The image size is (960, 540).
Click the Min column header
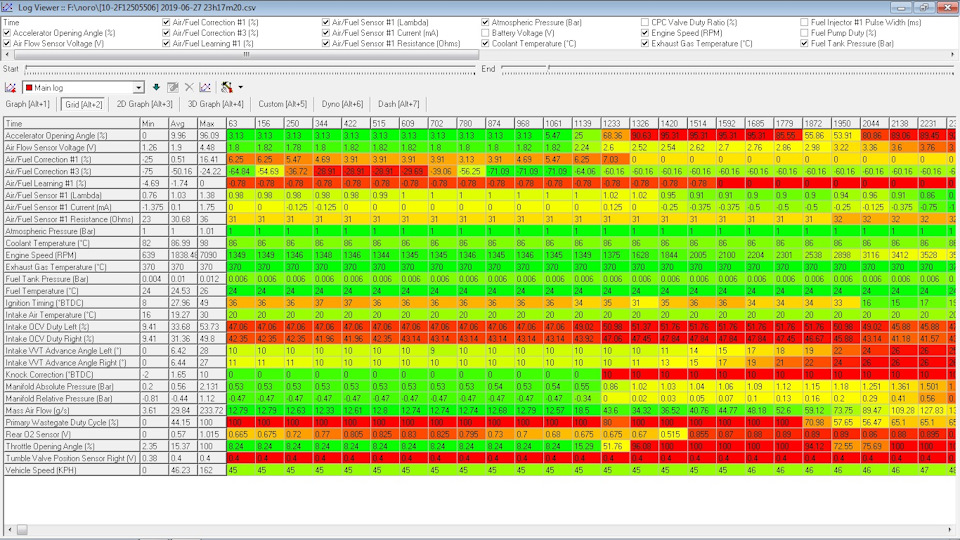(154, 123)
